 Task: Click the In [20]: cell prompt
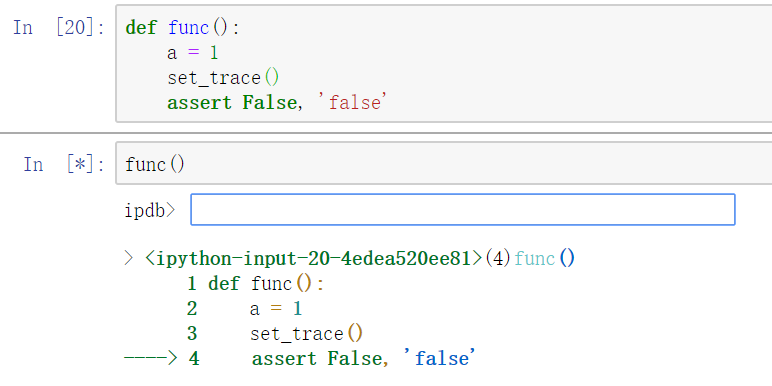[x=59, y=27]
